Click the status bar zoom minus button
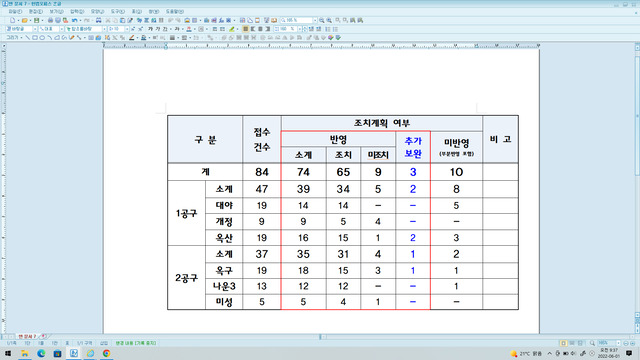This screenshot has width=640, height=360. [x=626, y=343]
